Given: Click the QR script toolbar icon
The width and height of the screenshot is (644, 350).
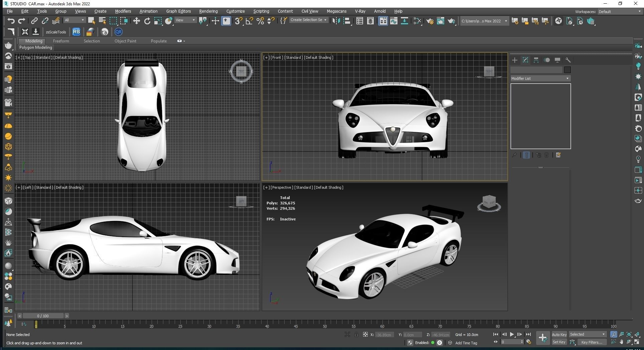Looking at the screenshot, I should pyautogui.click(x=118, y=32).
